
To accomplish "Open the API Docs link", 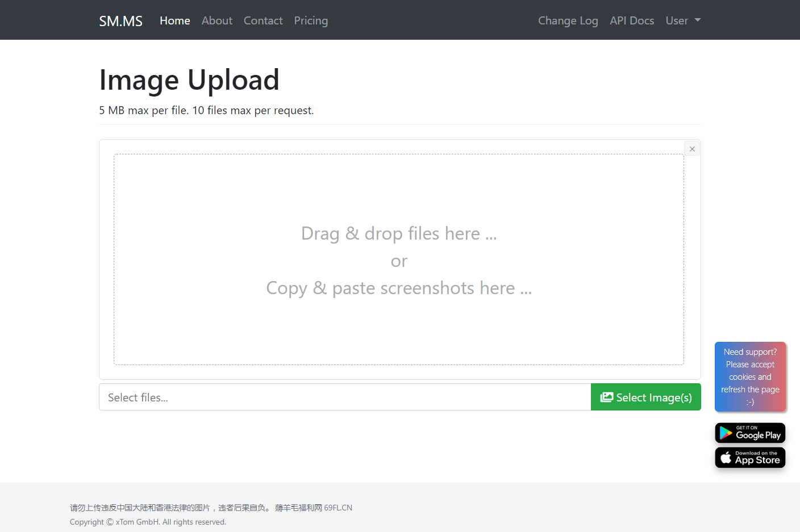I will [x=632, y=20].
